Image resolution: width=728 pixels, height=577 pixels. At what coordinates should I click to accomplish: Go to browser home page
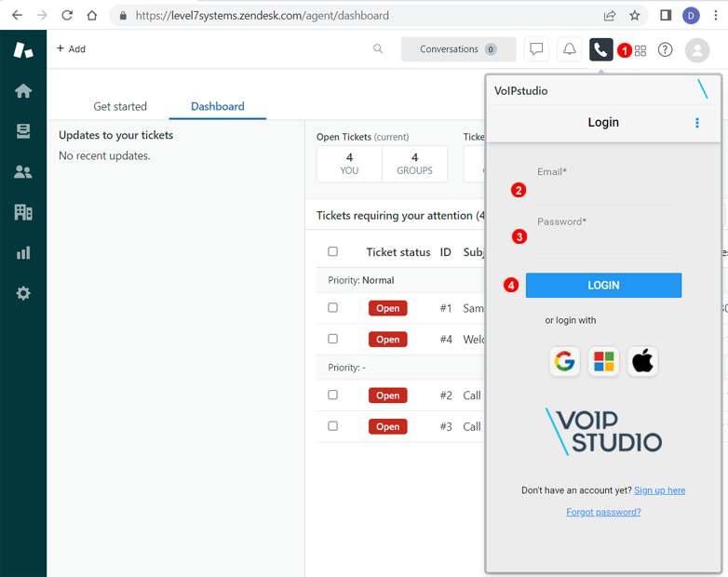tap(92, 15)
